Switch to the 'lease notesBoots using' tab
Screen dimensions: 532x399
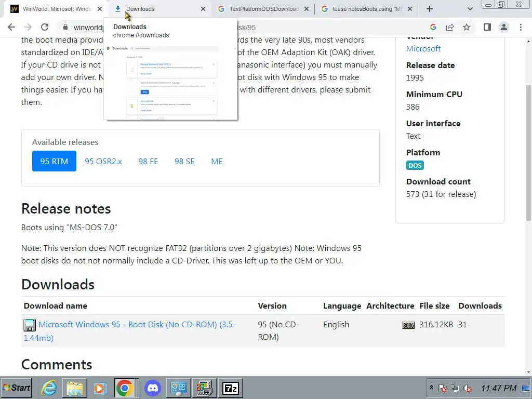pyautogui.click(x=366, y=9)
